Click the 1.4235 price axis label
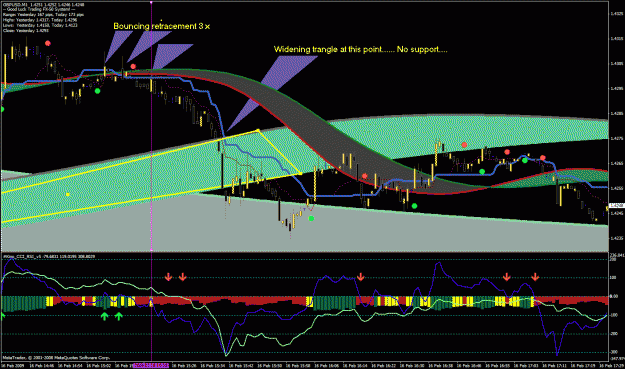Image resolution: width=625 pixels, height=369 pixels. point(616,238)
